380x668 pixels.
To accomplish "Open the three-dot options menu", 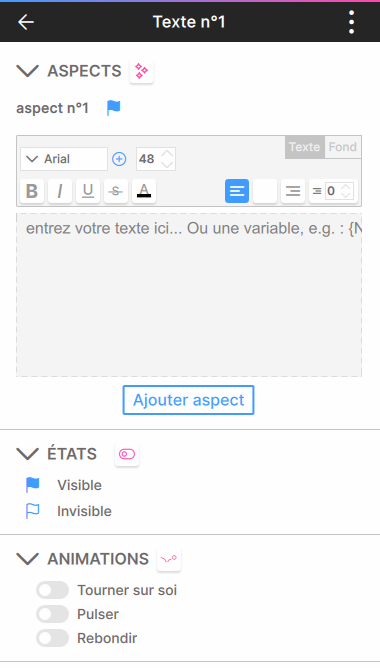I will point(351,22).
